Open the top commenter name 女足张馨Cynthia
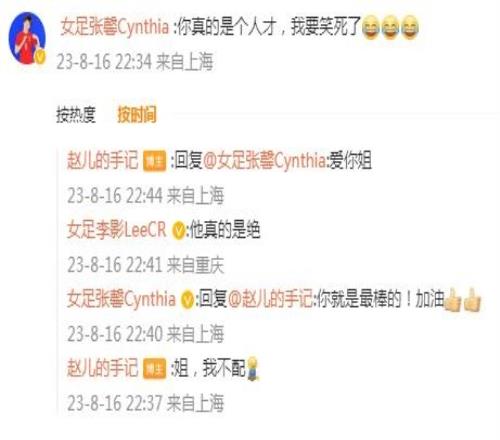500x440 pixels. (114, 27)
